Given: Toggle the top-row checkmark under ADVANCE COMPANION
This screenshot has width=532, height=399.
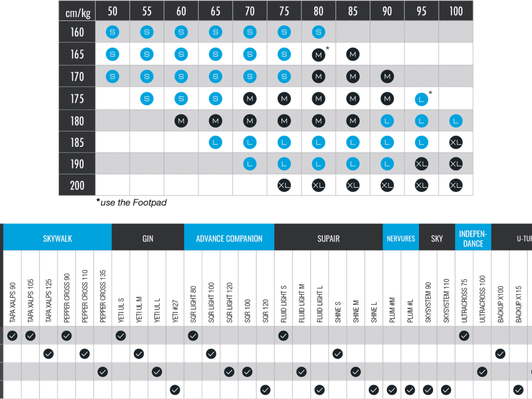Looking at the screenshot, I should (x=193, y=336).
